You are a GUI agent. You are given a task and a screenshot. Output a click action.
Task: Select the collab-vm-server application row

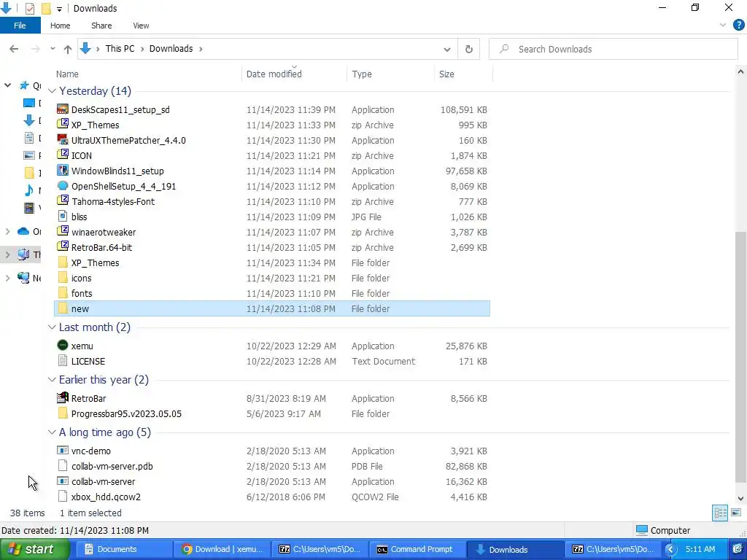[272, 481]
